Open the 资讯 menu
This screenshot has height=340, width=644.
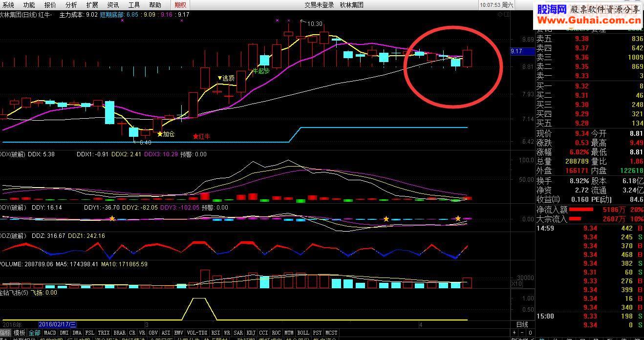113,5
